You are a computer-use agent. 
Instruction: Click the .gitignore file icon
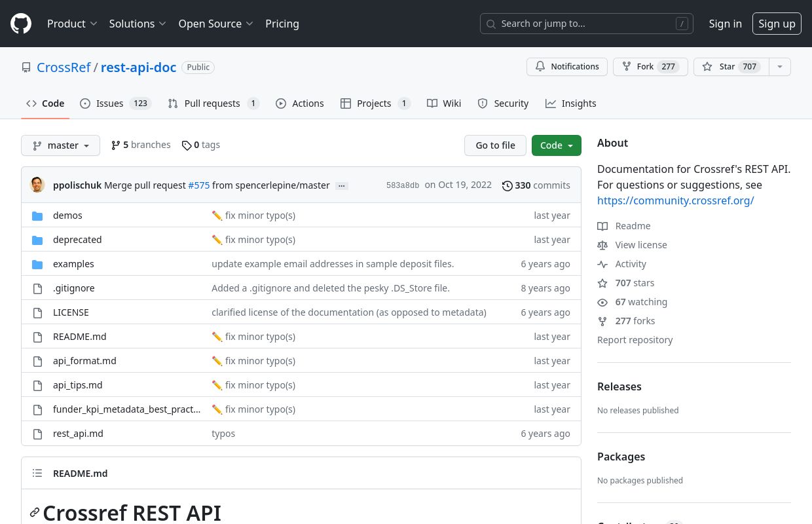coord(37,288)
